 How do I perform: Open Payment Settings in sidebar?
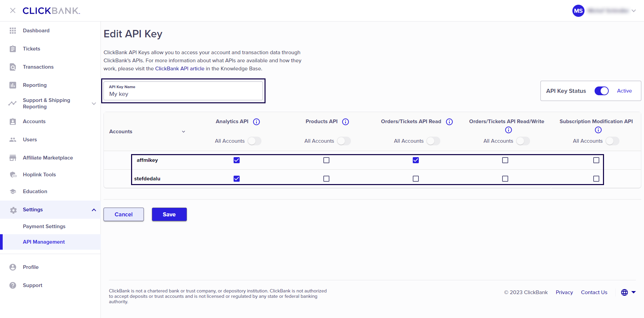[x=44, y=226]
